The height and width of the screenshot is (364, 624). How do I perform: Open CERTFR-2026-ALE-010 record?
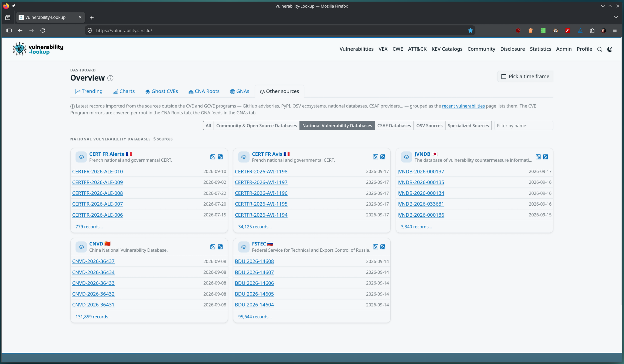pos(97,172)
